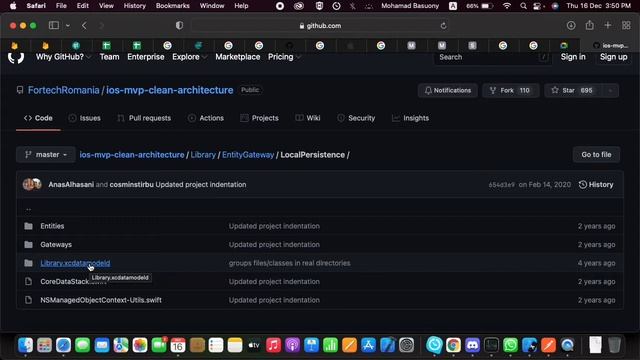Open Safari downloads icon
This screenshot has width=640, height=360.
tap(571, 25)
